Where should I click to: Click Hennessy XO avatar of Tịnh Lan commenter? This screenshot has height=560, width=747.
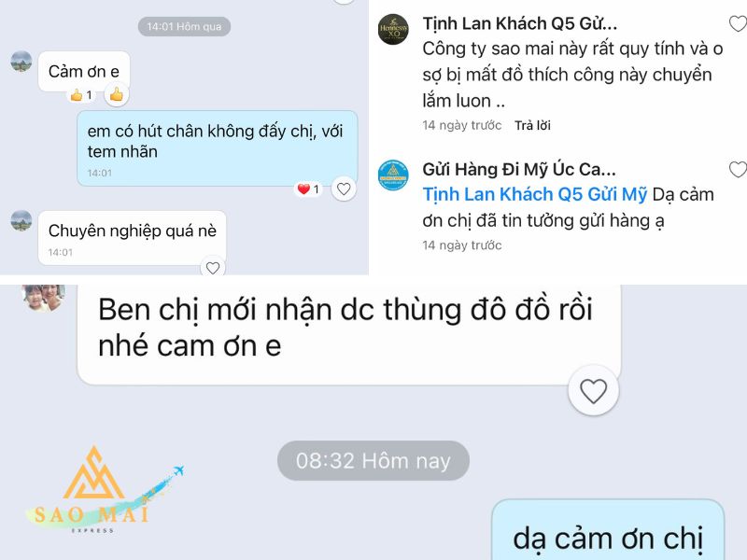coord(393,29)
